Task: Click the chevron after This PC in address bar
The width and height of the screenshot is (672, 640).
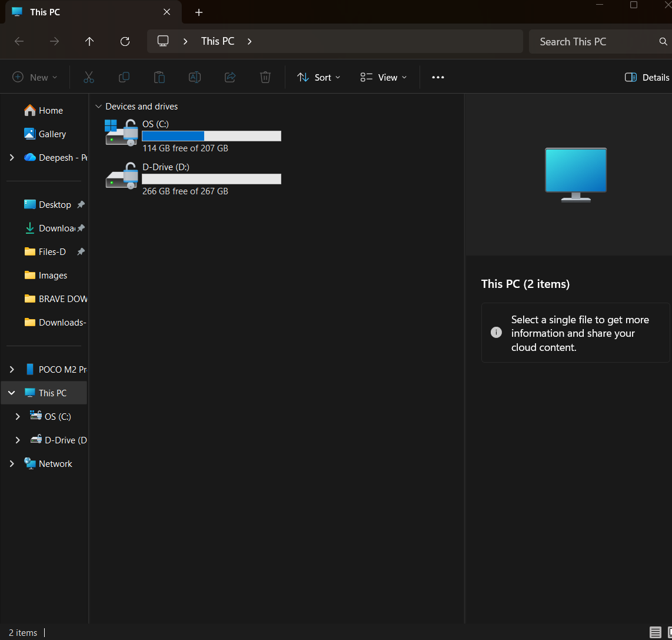Action: (249, 42)
